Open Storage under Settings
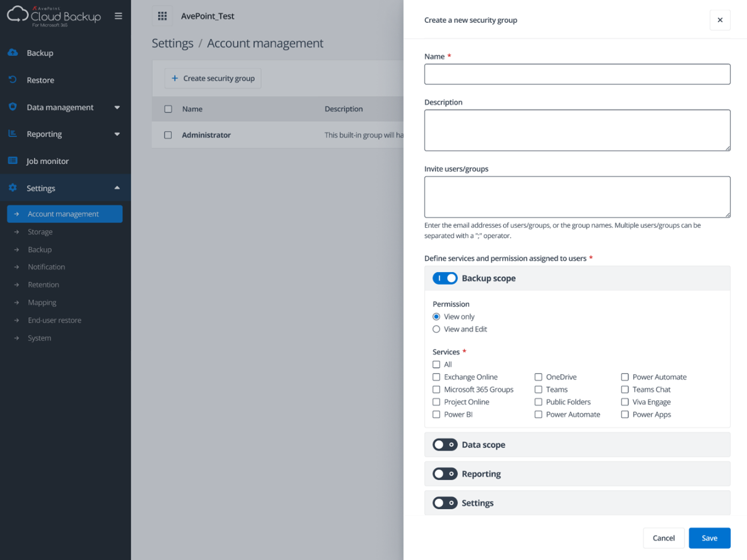 pyautogui.click(x=40, y=231)
